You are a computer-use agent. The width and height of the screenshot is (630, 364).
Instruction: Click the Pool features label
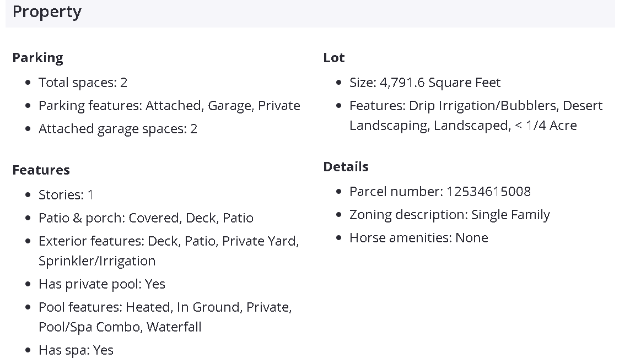[x=80, y=307]
